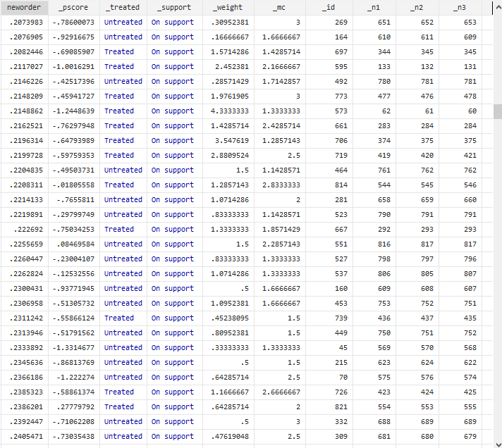This screenshot has width=502, height=448.
Task: Select _id cell 573
Action: click(329, 111)
